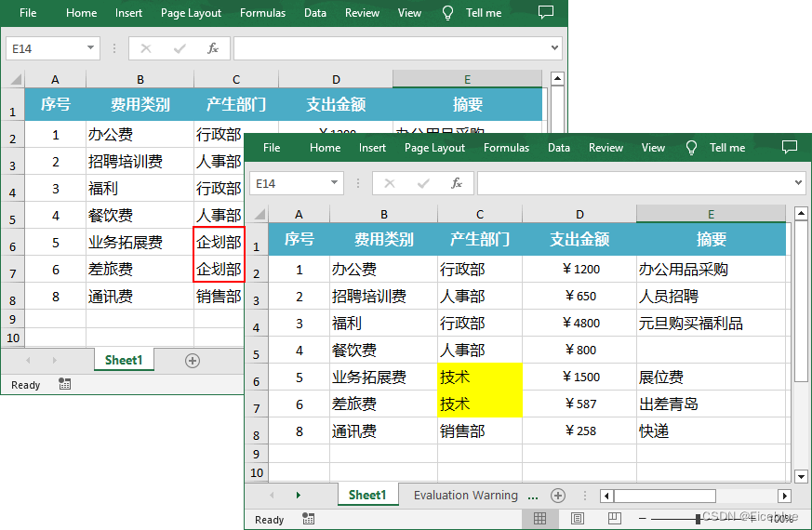This screenshot has height=530, width=812.
Task: Click into the front window formula bar
Action: pyautogui.click(x=635, y=183)
